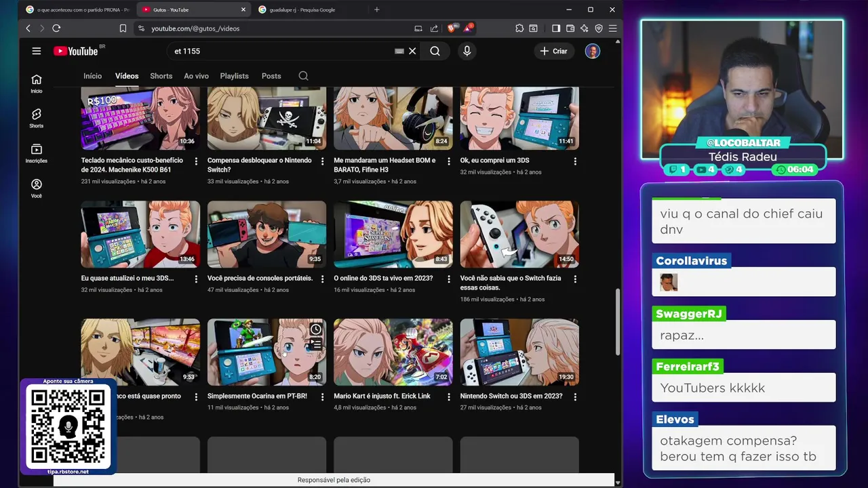This screenshot has width=868, height=488.
Task: Open options for Nintendo Switch ou 3DS video
Action: 575,397
